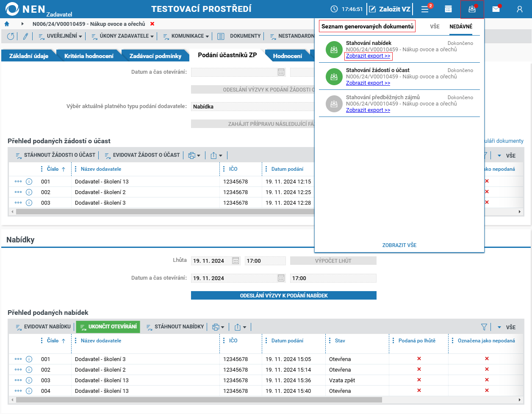Viewport: 532px width, 414px height.
Task: Click info icon for žádost 002
Action: 29,192
